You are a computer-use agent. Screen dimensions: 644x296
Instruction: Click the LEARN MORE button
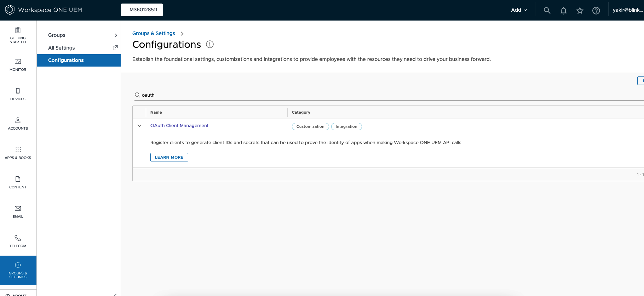coord(169,157)
